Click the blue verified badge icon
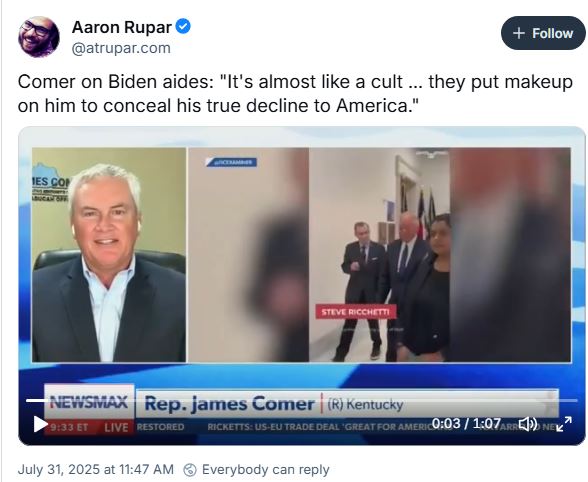This screenshot has width=588, height=482. 183,27
